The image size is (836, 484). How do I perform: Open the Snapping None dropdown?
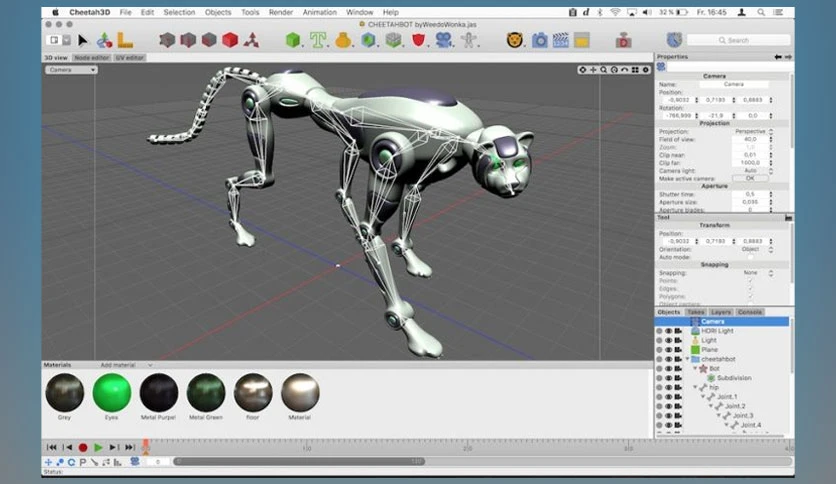753,272
